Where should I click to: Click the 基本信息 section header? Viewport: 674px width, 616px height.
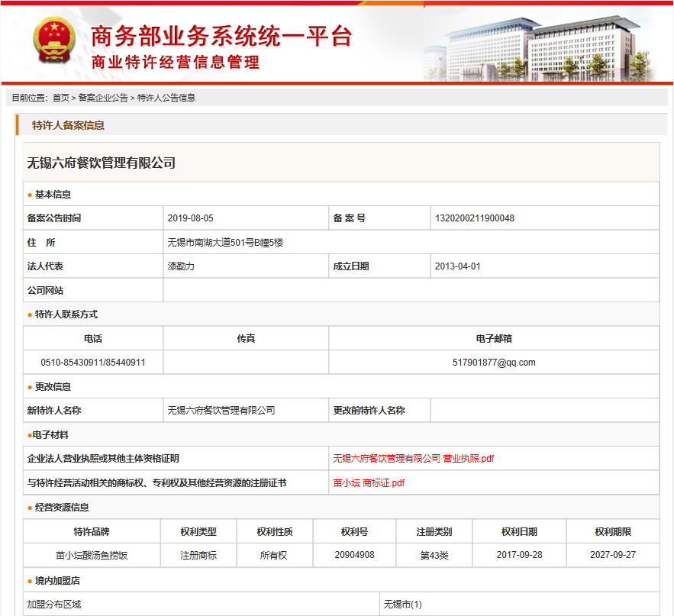[53, 195]
